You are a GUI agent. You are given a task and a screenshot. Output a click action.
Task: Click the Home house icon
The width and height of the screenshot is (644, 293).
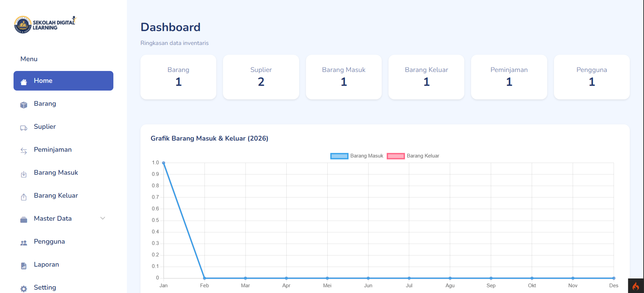click(x=24, y=82)
